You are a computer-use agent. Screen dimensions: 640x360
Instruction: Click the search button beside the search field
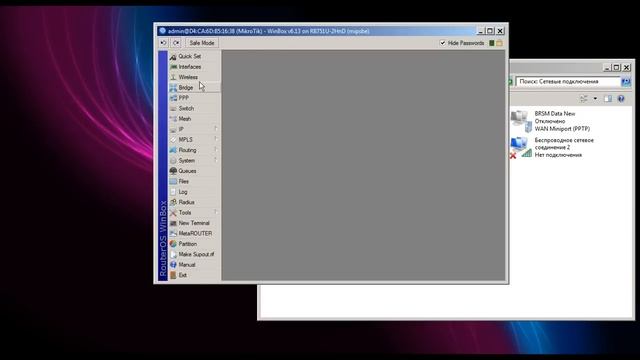point(626,82)
